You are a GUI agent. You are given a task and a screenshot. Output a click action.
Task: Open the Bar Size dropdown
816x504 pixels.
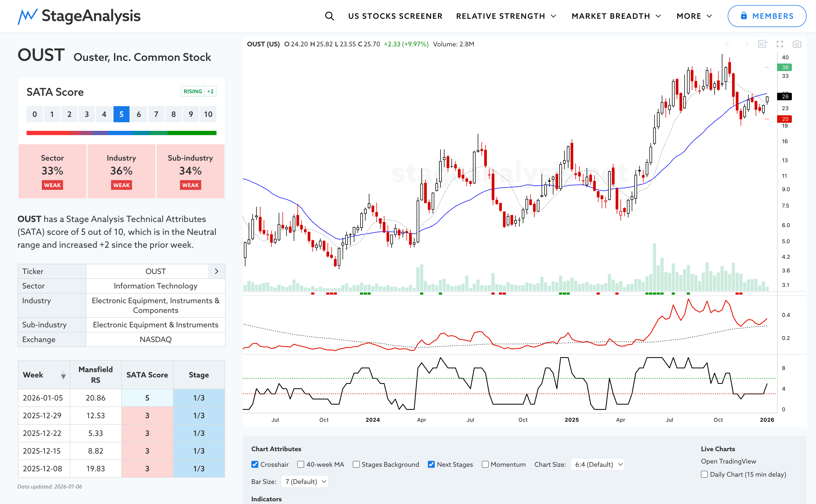click(305, 481)
